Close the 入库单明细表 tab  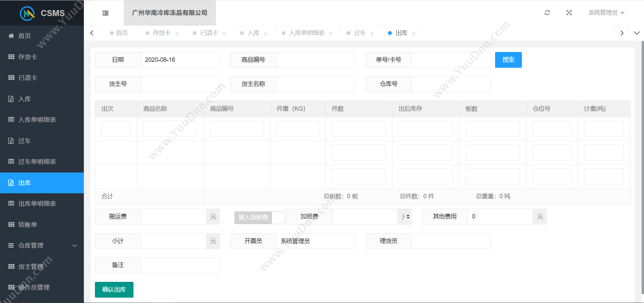331,34
